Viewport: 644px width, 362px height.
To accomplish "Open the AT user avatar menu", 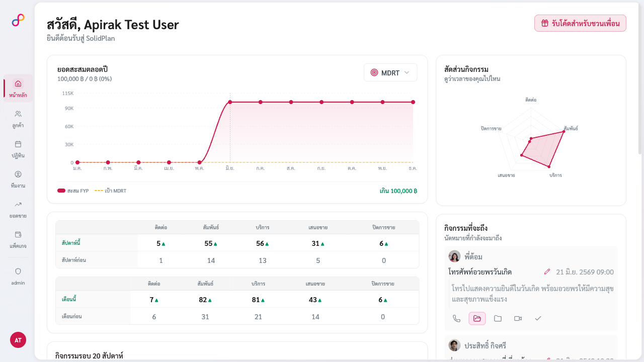I will pyautogui.click(x=18, y=340).
